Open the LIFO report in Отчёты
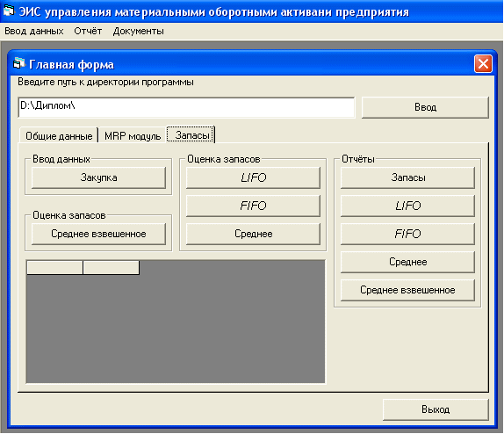Screen dimensions: 504x434 tap(408, 206)
